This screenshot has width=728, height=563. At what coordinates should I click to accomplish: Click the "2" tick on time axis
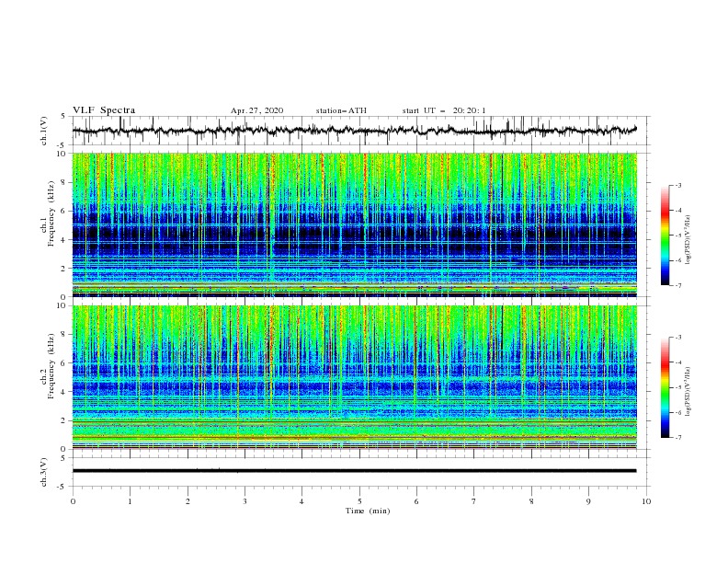[188, 501]
